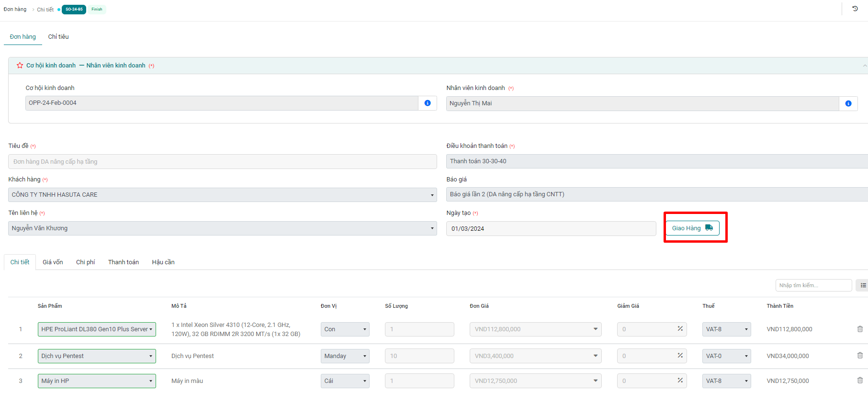Click the Nhập tìm kiếm search field
This screenshot has height=393, width=868.
(813, 285)
